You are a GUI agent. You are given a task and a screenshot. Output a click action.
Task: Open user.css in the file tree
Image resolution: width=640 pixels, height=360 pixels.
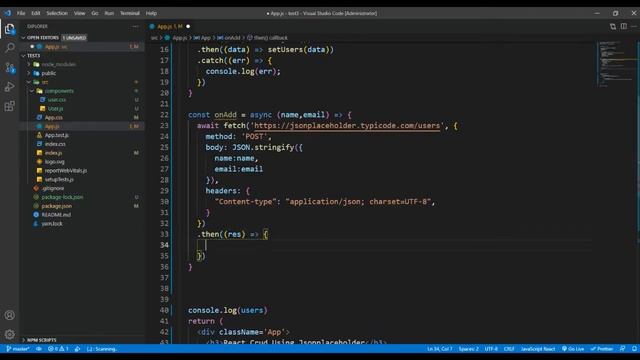click(57, 100)
